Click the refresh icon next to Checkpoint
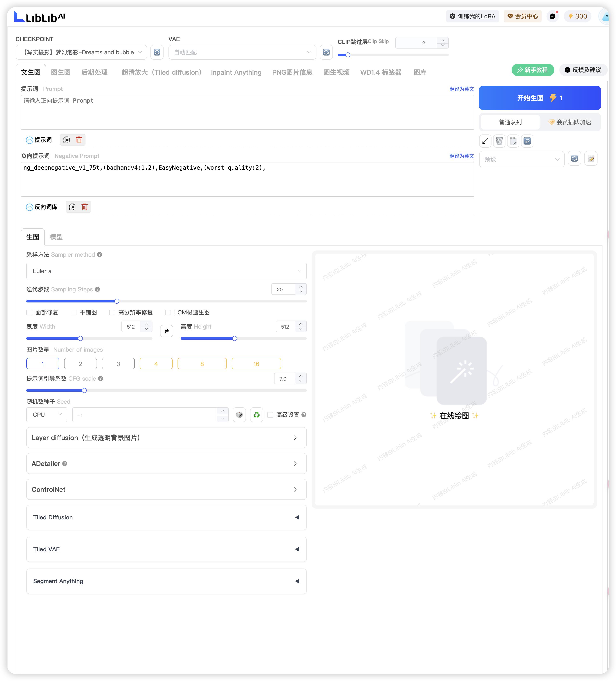Image resolution: width=616 pixels, height=681 pixels. point(157,52)
